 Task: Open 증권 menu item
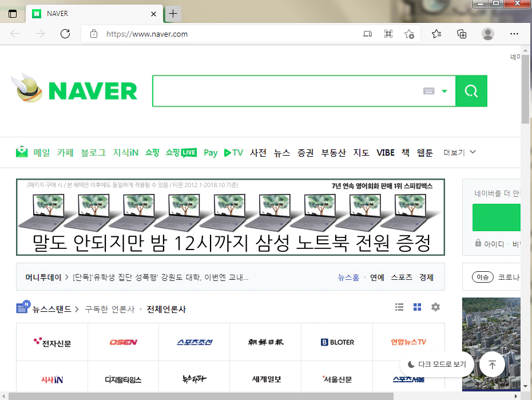305,153
